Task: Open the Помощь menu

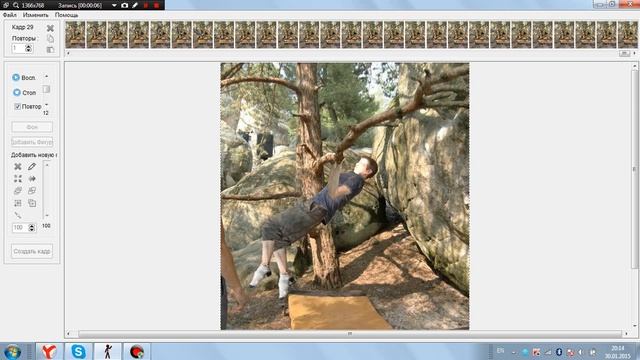Action: pyautogui.click(x=66, y=15)
